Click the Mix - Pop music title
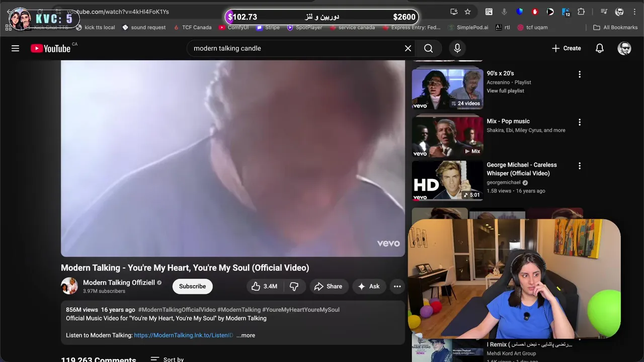 [x=508, y=121]
